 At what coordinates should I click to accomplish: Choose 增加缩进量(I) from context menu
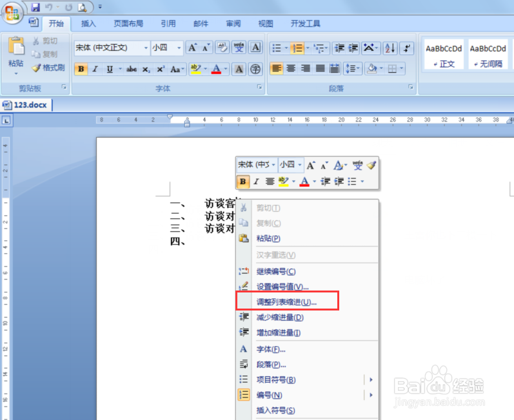coord(307,332)
